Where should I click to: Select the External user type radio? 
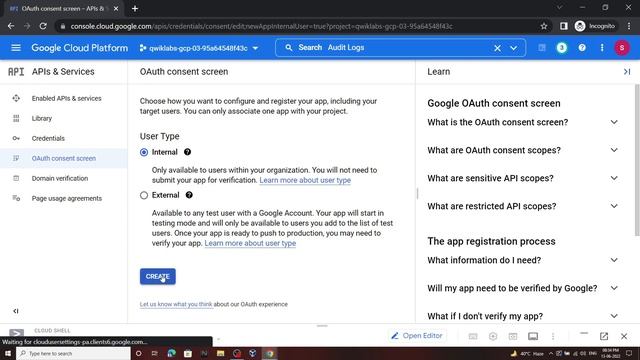(144, 196)
